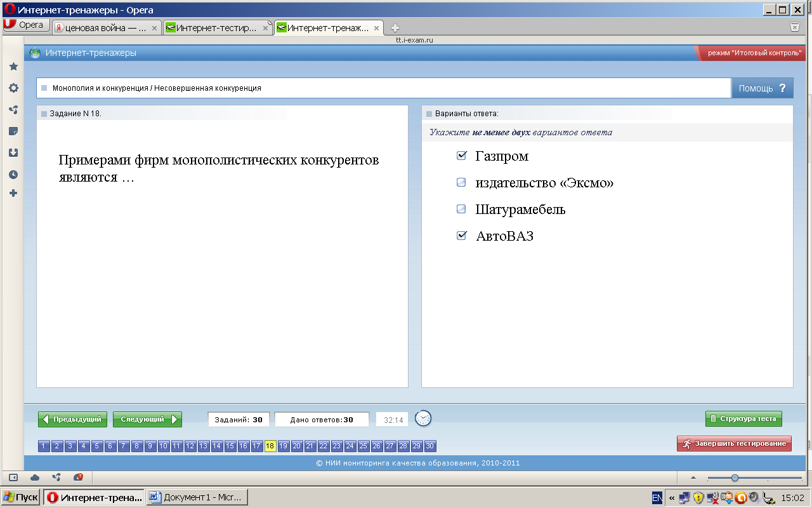Go to next question with Следующий
The image size is (812, 508).
coord(147,419)
